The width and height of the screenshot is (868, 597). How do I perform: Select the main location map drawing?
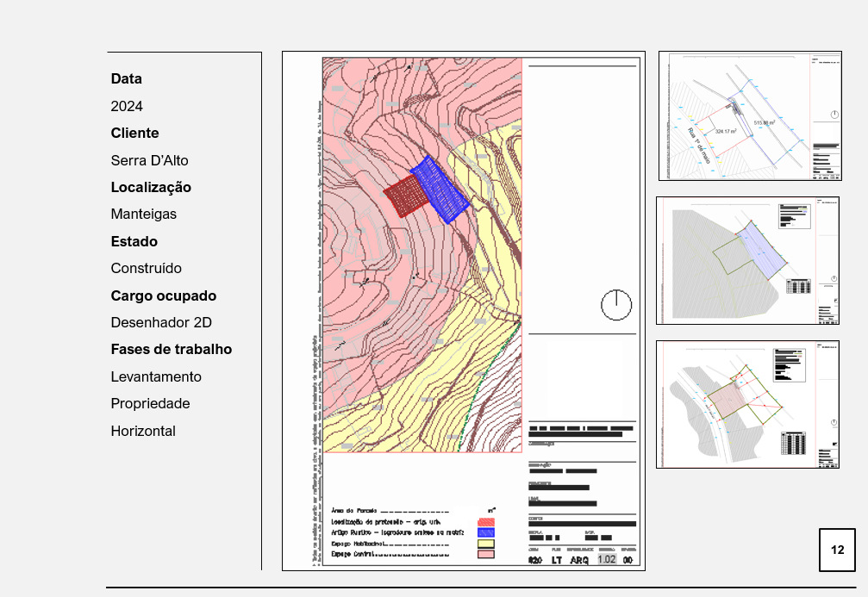(x=464, y=311)
